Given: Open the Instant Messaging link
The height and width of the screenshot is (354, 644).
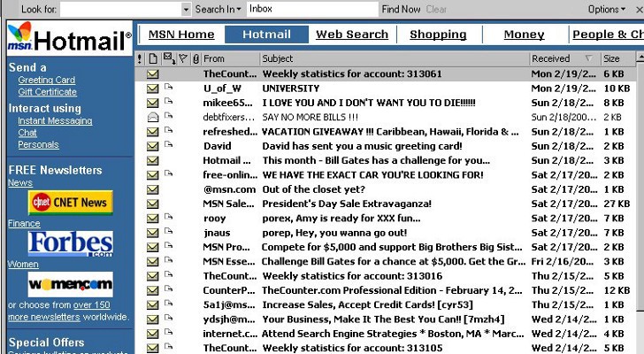Looking at the screenshot, I should coord(55,120).
